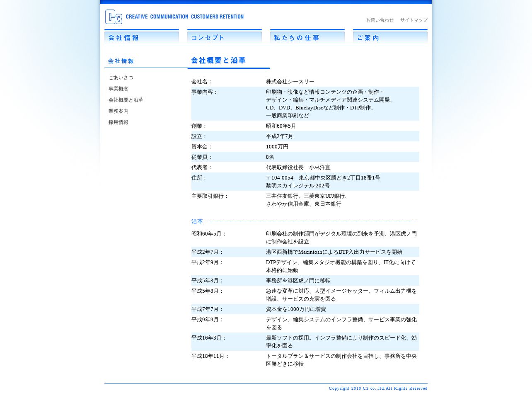
Task: Select the 私たちの仕事 navigation tab
Action: (x=307, y=36)
